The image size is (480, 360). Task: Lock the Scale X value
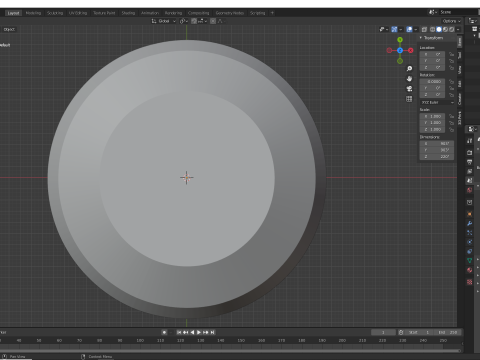451,116
